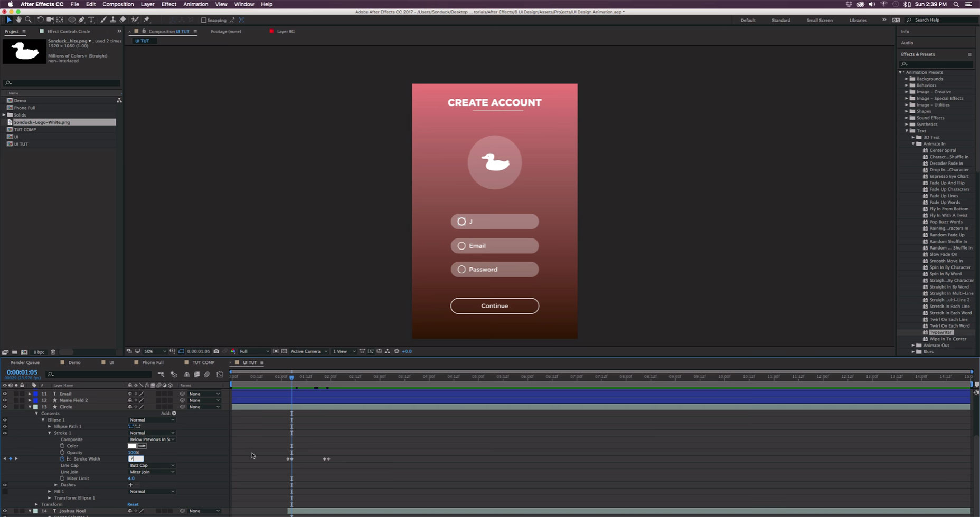Delete selected project item with trash icon

coord(53,352)
